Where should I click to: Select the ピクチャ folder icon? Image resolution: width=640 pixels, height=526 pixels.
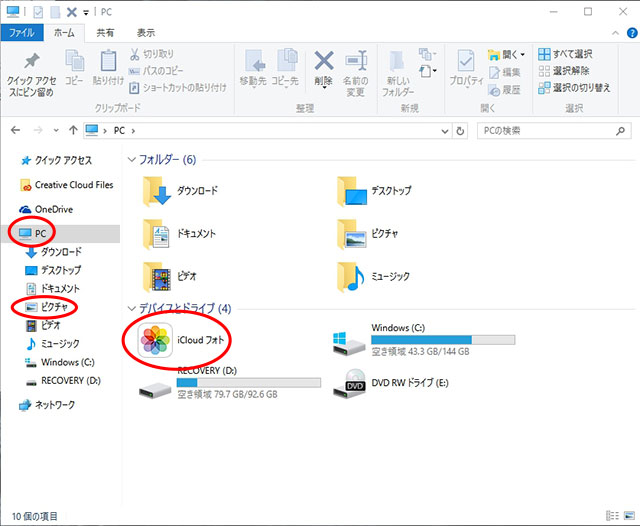click(352, 234)
